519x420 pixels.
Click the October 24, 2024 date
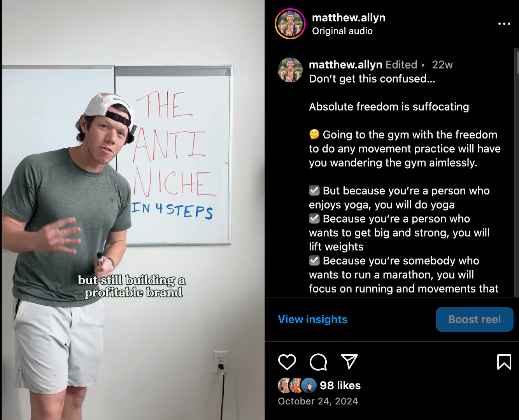(318, 401)
